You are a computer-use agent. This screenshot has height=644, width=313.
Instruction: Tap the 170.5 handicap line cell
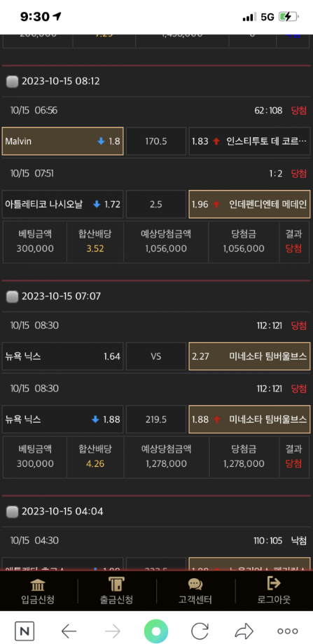(156, 142)
